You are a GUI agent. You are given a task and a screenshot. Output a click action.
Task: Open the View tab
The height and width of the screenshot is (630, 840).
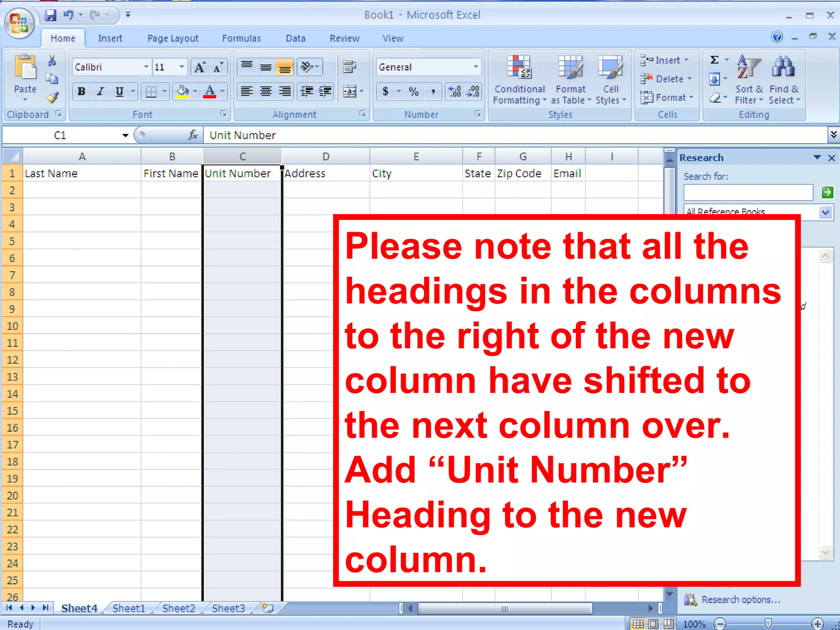point(393,39)
